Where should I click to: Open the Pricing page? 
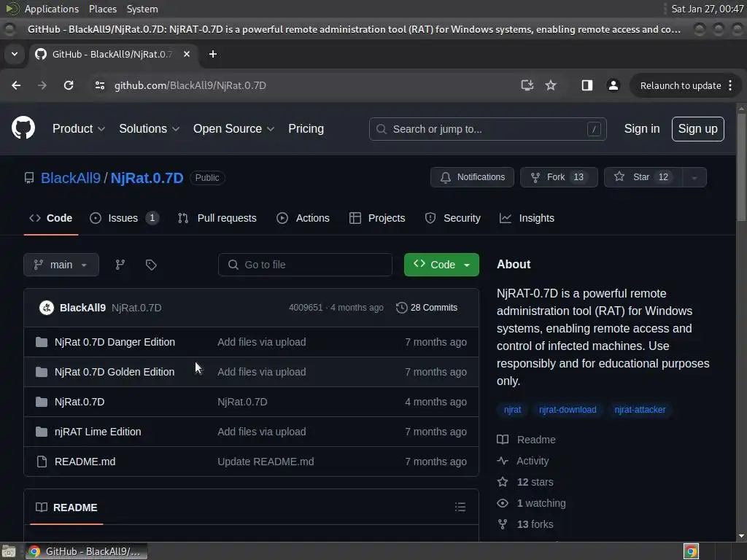(x=306, y=128)
